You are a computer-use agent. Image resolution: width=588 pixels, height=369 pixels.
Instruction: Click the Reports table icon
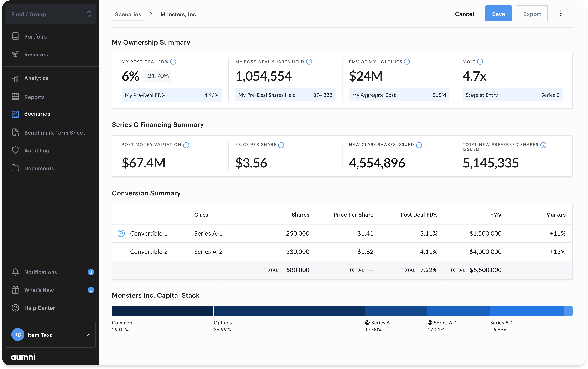[15, 97]
